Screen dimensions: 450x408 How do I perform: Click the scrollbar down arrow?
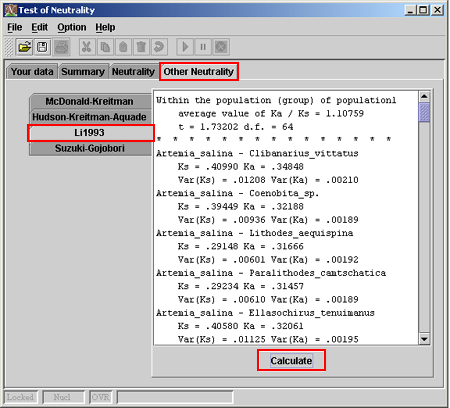click(424, 339)
